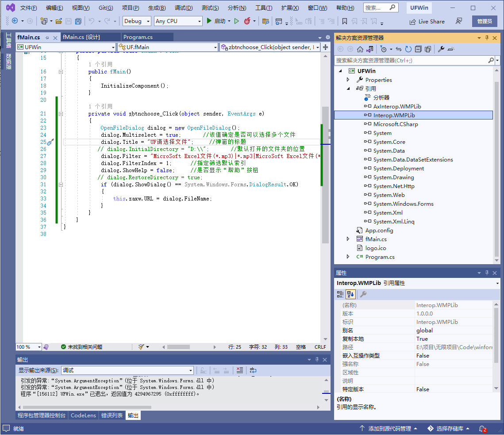Open the 文件(F) menu
The height and width of the screenshot is (435, 504).
click(28, 8)
